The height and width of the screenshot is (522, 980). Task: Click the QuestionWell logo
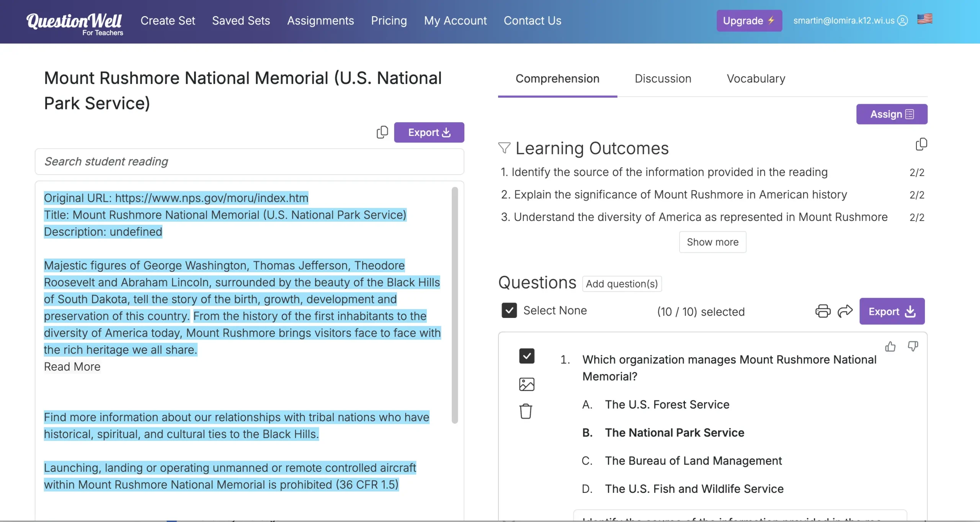coord(75,24)
